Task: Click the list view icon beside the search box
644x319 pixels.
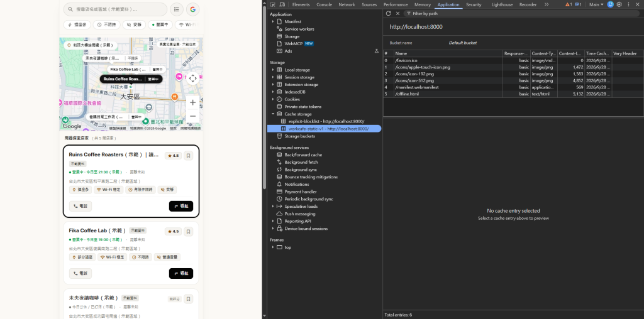Action: point(177,9)
